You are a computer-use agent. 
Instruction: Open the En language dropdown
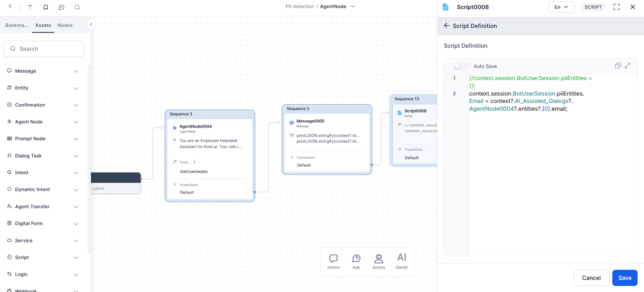tap(561, 7)
